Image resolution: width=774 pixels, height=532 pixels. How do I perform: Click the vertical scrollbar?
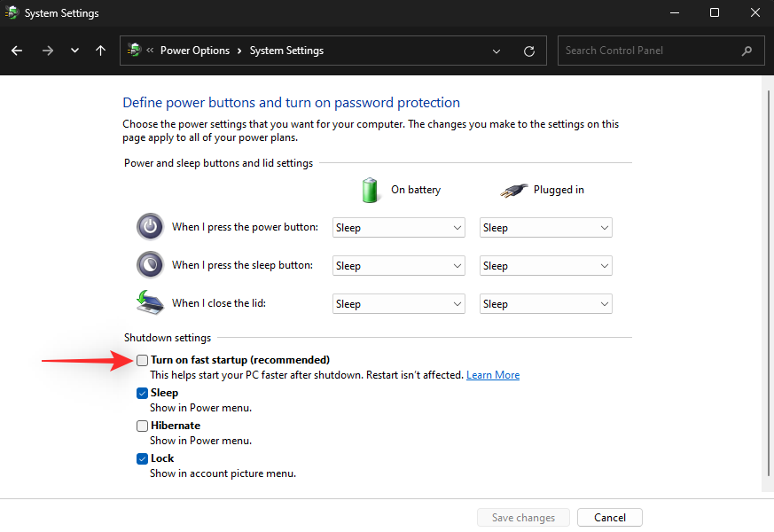tap(768, 283)
